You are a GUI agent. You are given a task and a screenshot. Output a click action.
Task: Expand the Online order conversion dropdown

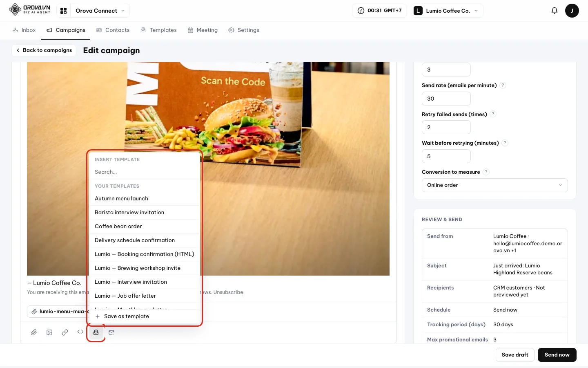(494, 185)
